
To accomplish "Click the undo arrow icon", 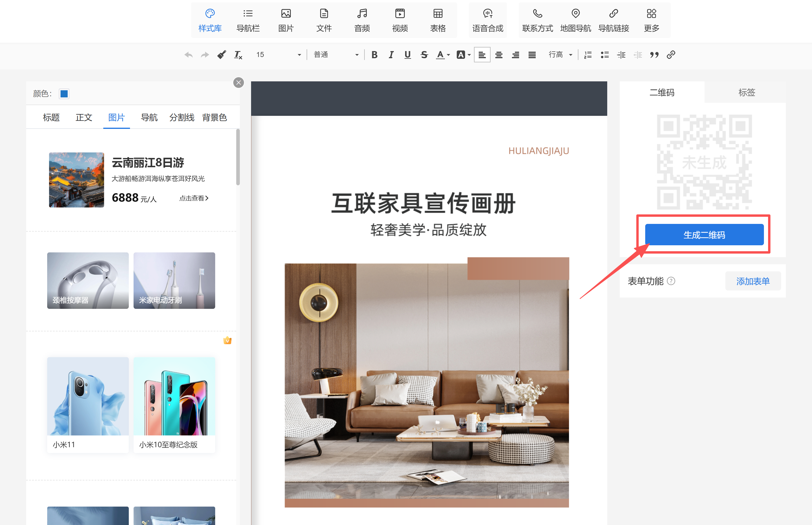I will tap(188, 55).
